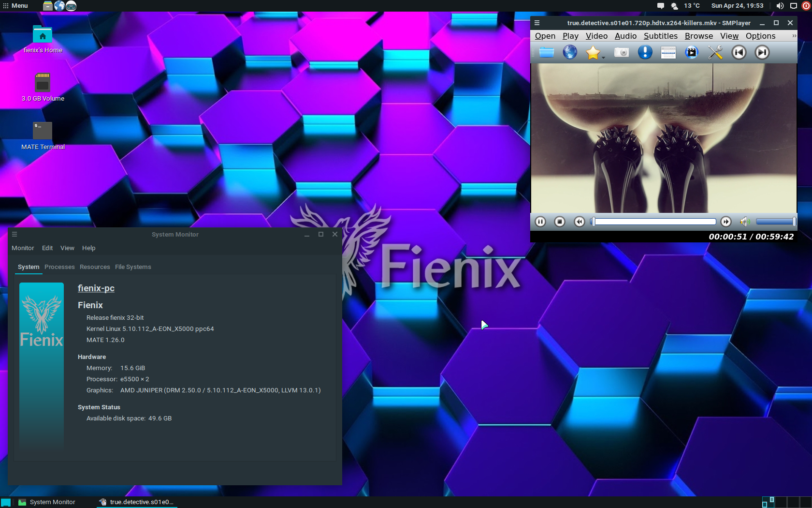812x508 pixels.
Task: Open the System Monitor window menu icon
Action: coord(14,234)
